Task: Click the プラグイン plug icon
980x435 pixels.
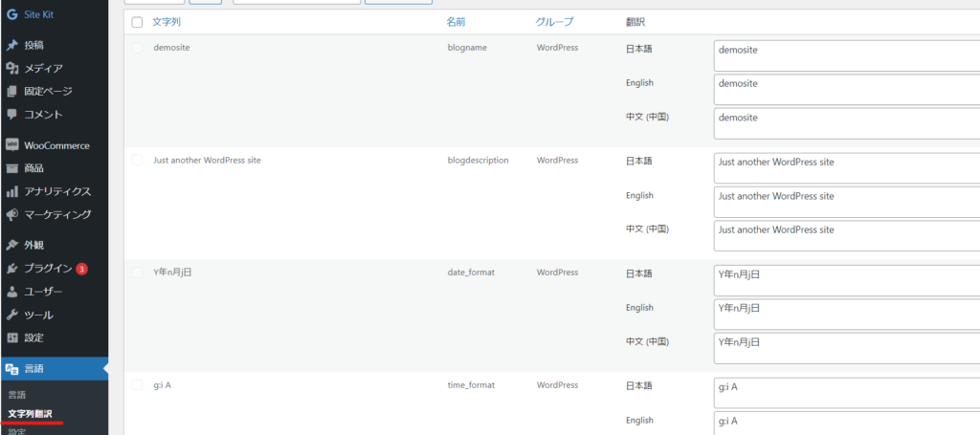Action: tap(12, 269)
